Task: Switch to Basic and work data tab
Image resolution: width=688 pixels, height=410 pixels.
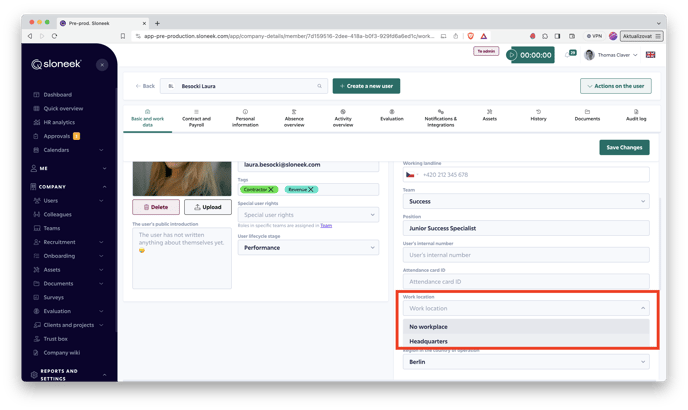Action: [147, 119]
